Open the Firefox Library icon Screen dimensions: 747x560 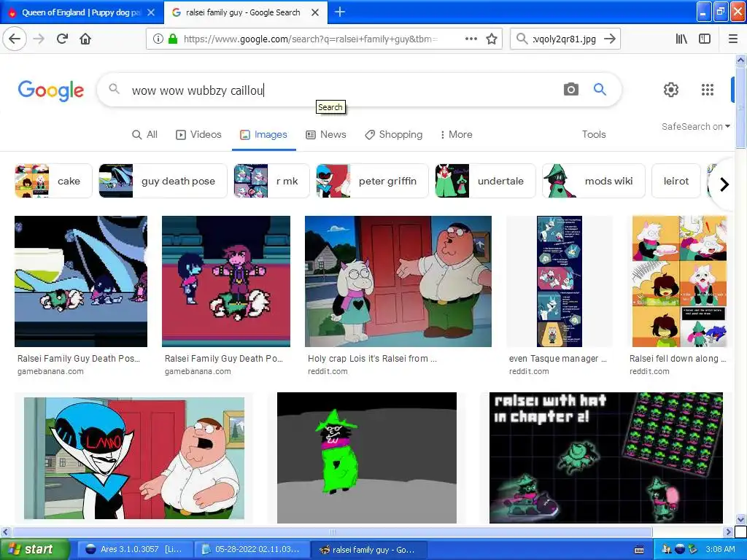[x=681, y=39]
